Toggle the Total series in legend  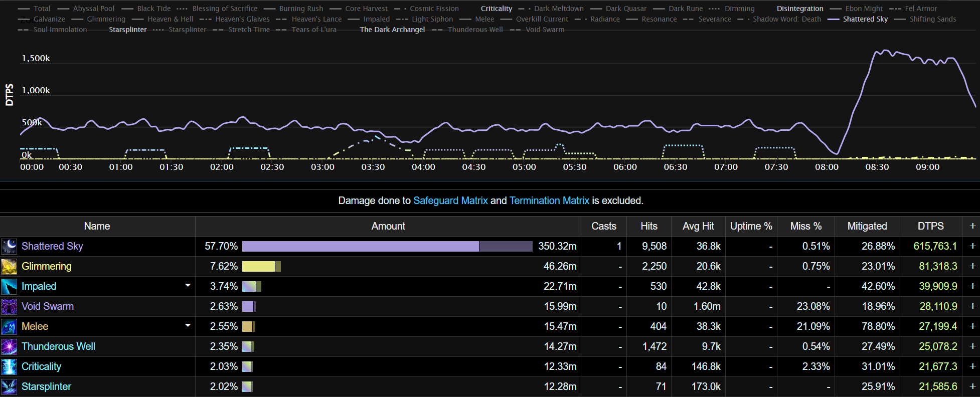tap(34, 9)
